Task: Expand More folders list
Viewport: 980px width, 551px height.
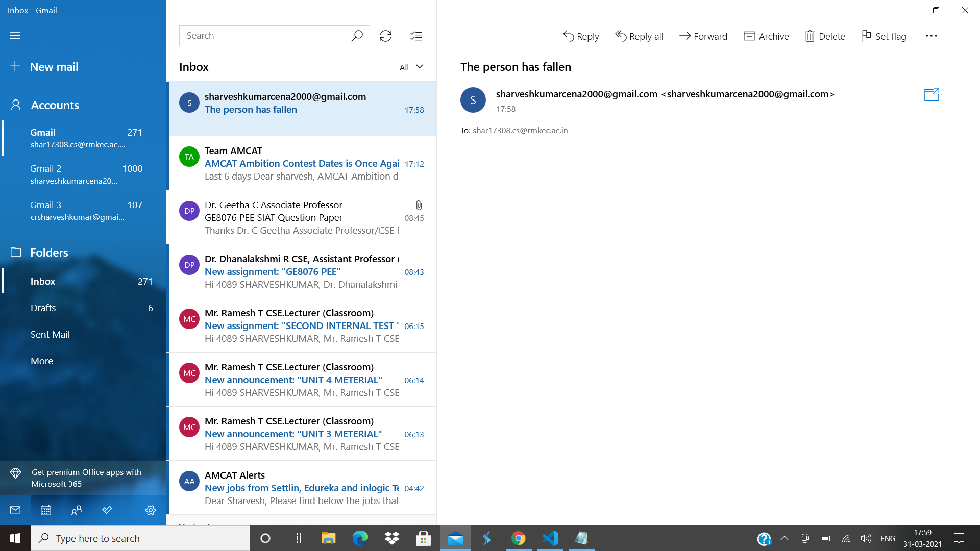Action: click(x=42, y=361)
